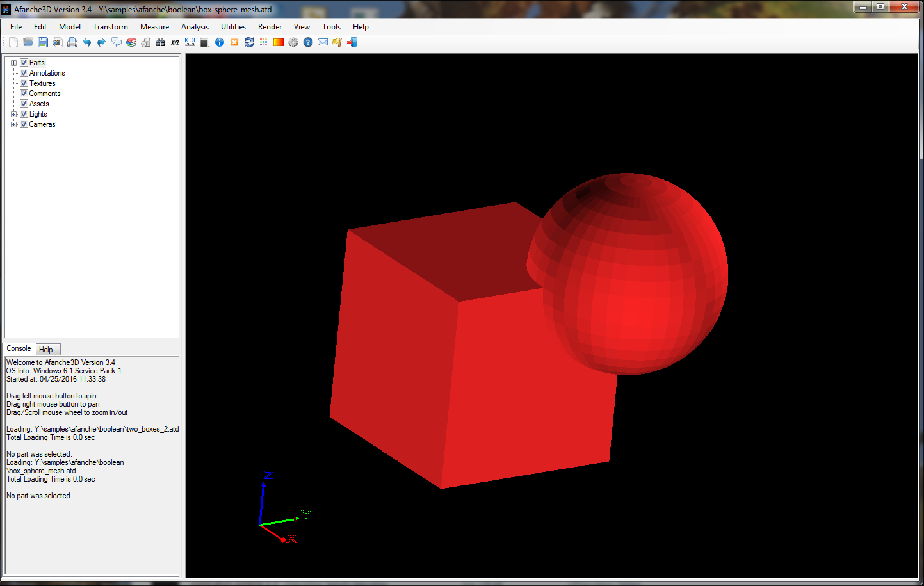This screenshot has height=586, width=924.
Task: Click the save floppy disk icon
Action: click(43, 42)
